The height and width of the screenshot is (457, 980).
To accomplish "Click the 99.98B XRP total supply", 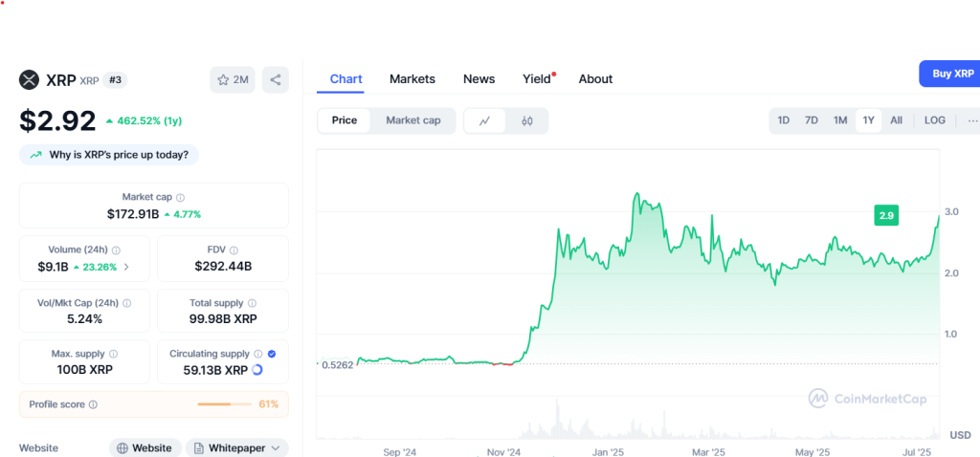I will click(x=223, y=319).
